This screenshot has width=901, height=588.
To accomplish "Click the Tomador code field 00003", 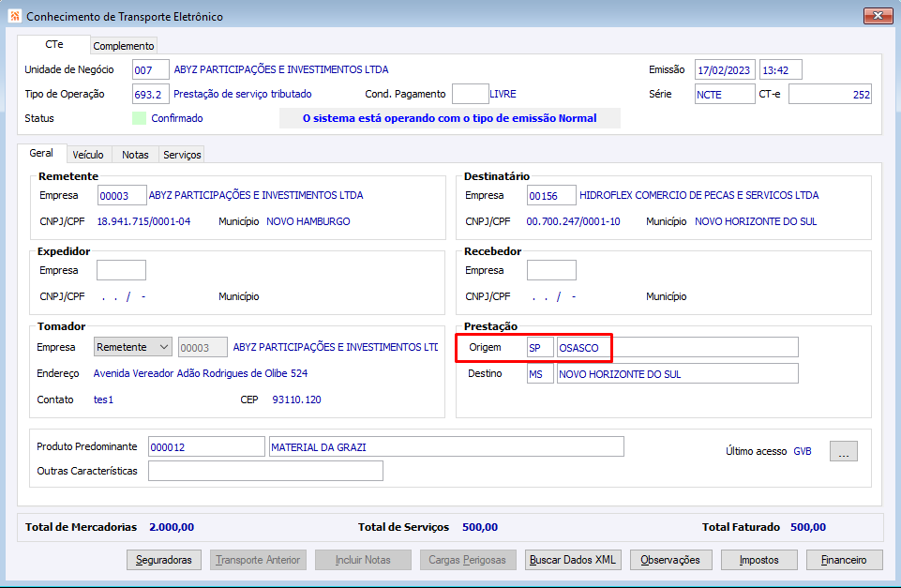I will pyautogui.click(x=203, y=347).
